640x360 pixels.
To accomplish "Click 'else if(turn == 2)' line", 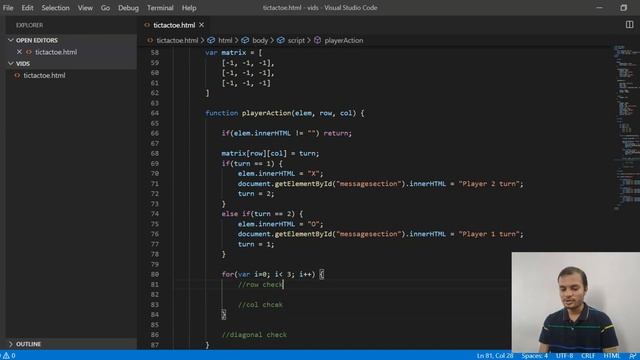I will pyautogui.click(x=262, y=214).
